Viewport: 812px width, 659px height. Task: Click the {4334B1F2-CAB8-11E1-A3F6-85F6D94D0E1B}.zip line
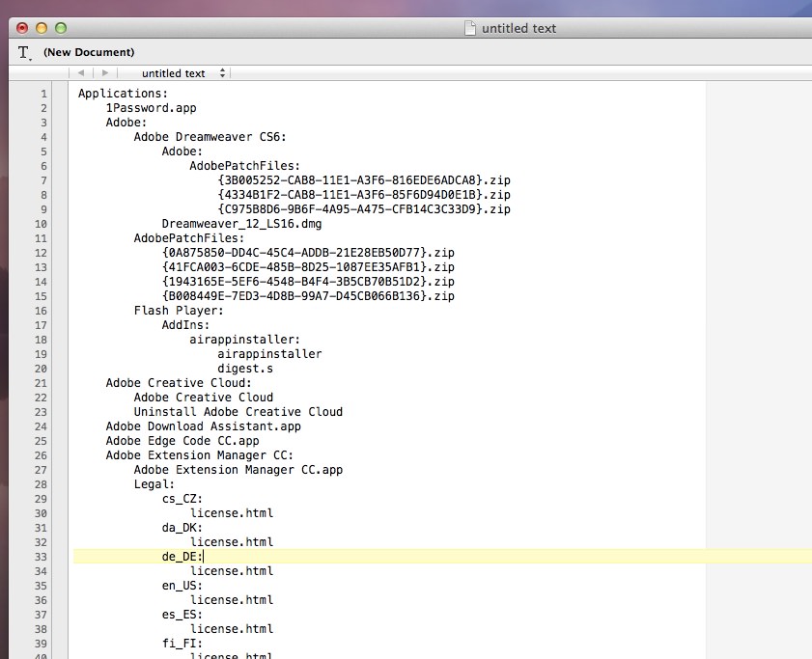[x=364, y=195]
